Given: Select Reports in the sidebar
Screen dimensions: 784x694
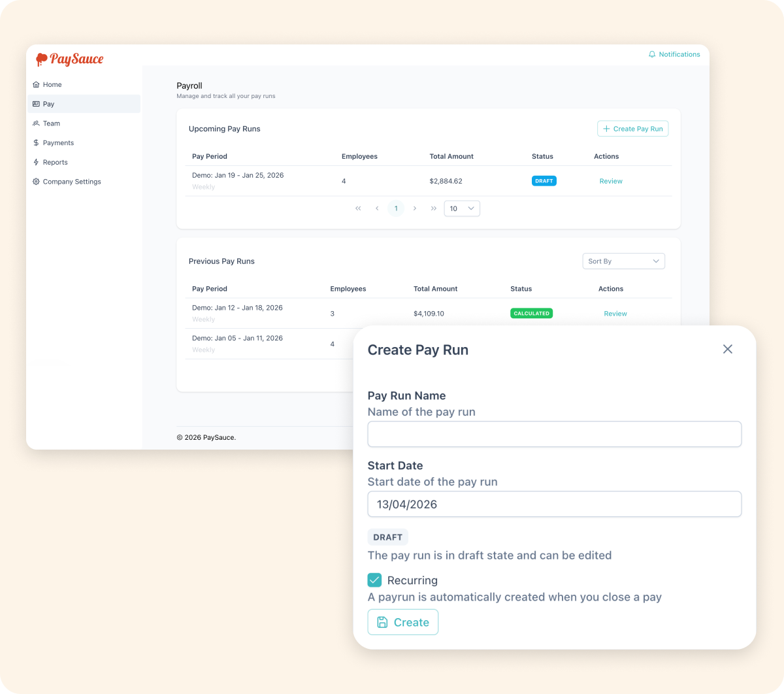Looking at the screenshot, I should point(56,162).
